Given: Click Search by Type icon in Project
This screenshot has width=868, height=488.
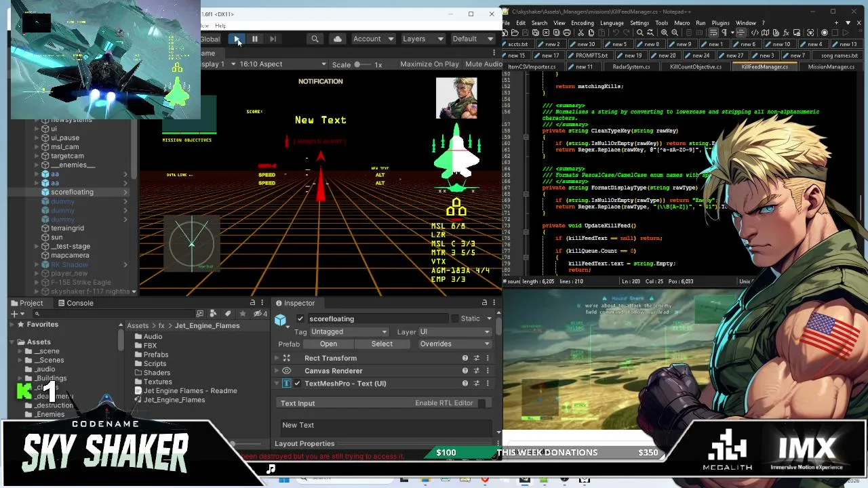Looking at the screenshot, I should tap(214, 314).
